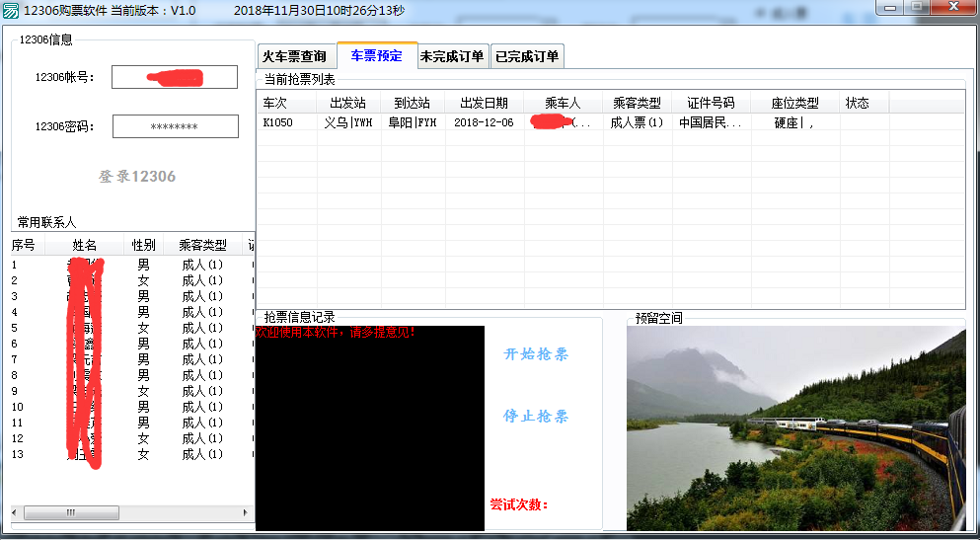Click the 乘客类型 header in ticket list

click(x=638, y=103)
